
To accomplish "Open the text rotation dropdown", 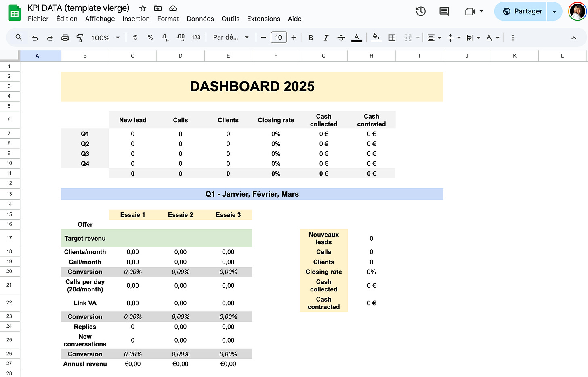I will [493, 38].
